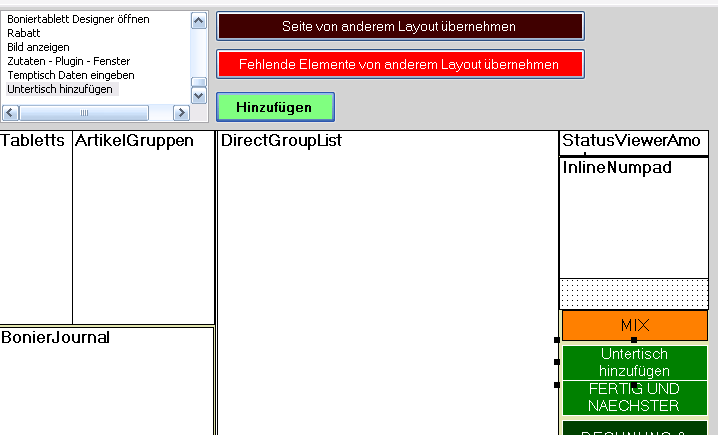Click the horizontal scrollbar's right arrow
This screenshot has width=718, height=435.
[x=183, y=112]
